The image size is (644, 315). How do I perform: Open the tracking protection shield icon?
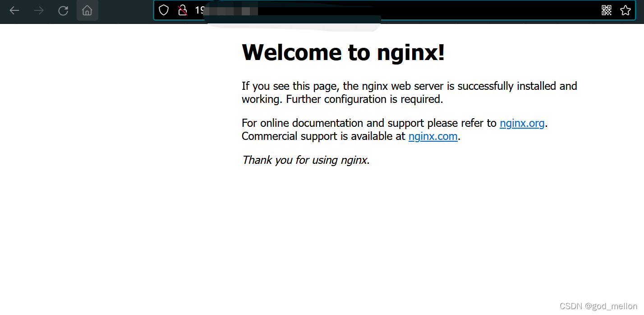click(164, 10)
